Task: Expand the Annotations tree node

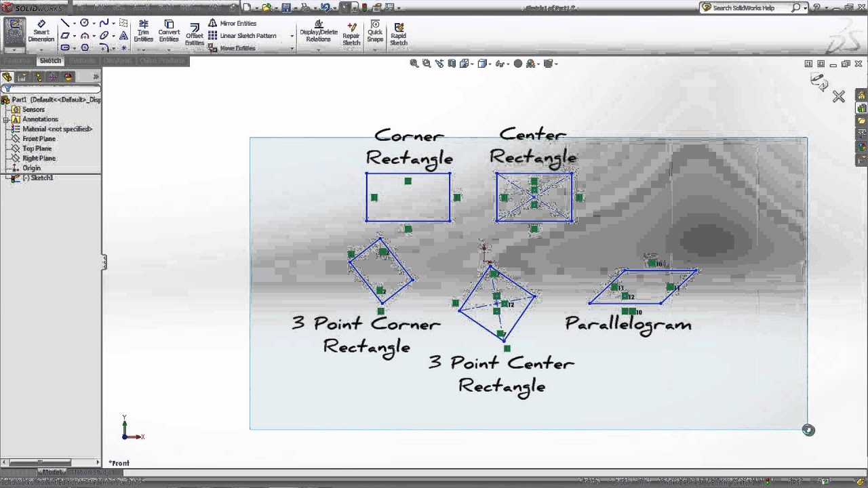Action: point(6,119)
